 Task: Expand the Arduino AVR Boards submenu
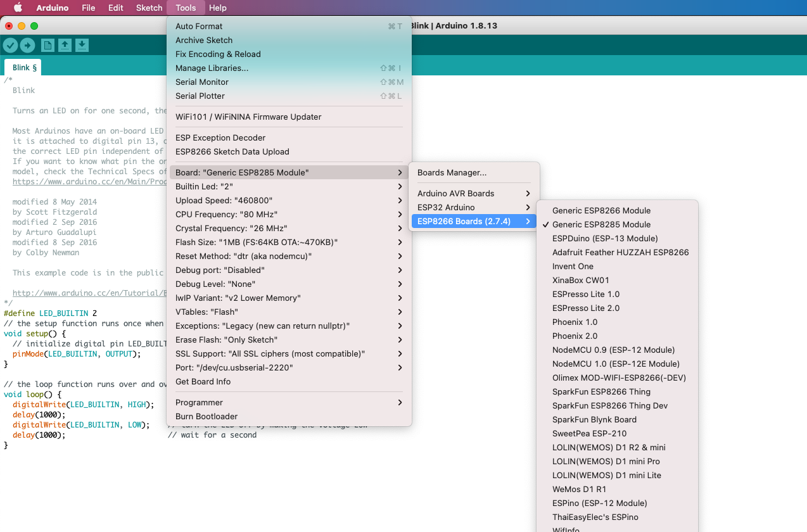(x=474, y=193)
